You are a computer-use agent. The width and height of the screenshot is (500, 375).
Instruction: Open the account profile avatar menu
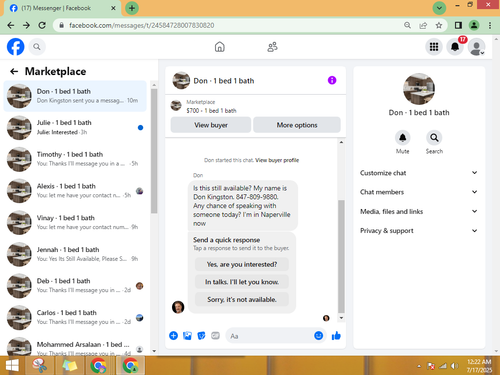click(x=476, y=47)
